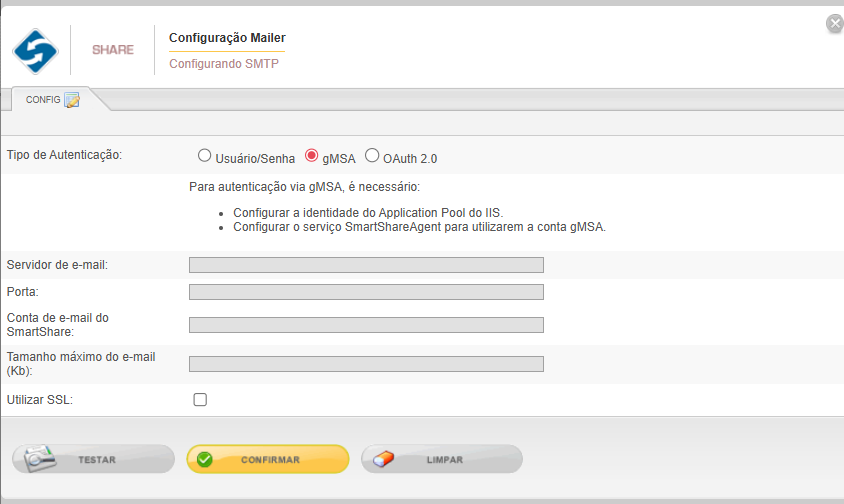Click the eraser icon on the Limpar button
This screenshot has width=844, height=504.
point(384,460)
